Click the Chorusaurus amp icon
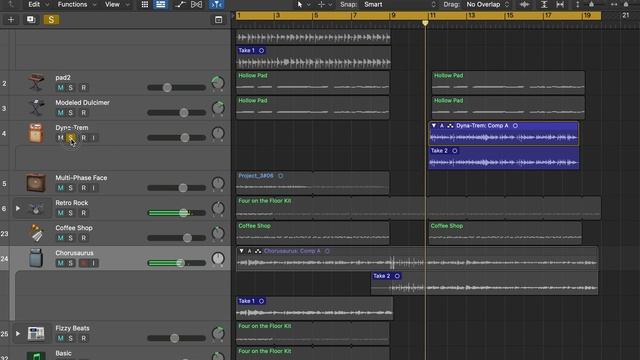Image resolution: width=640 pixels, height=360 pixels. (x=36, y=258)
